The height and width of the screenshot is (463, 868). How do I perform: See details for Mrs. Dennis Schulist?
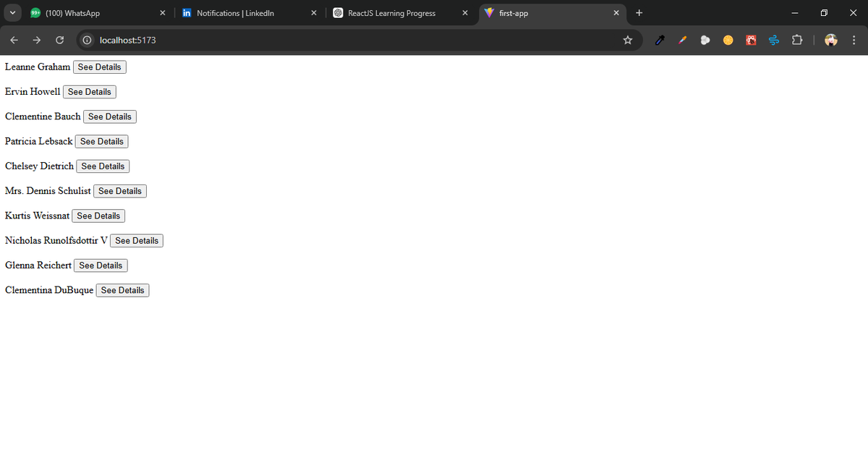pos(120,191)
